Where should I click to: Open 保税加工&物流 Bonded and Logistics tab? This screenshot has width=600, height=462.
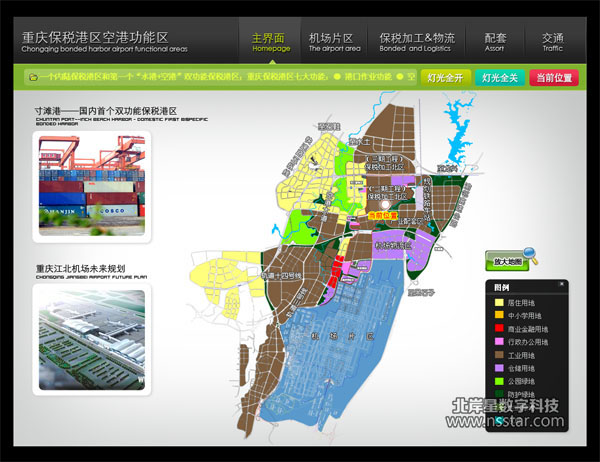tap(415, 41)
